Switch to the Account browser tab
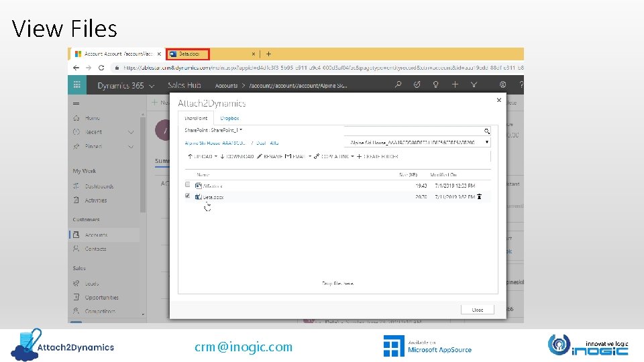644x362 pixels. [x=117, y=54]
